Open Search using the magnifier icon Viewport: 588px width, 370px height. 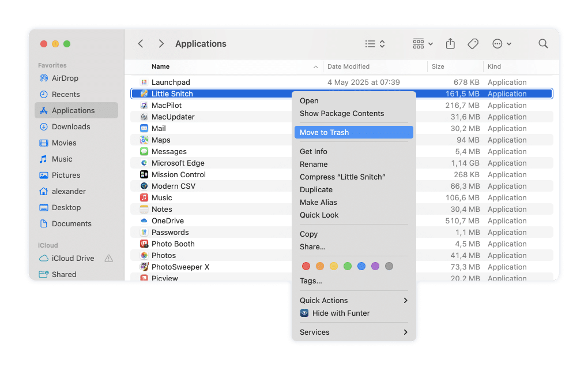pyautogui.click(x=542, y=43)
